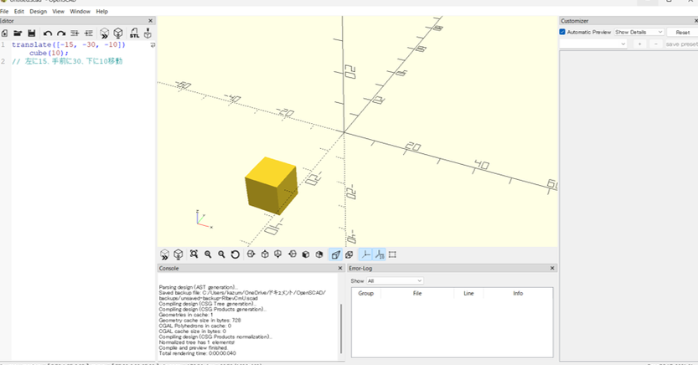
Task: Click the Japanese comment on line 2
Action: coord(67,61)
